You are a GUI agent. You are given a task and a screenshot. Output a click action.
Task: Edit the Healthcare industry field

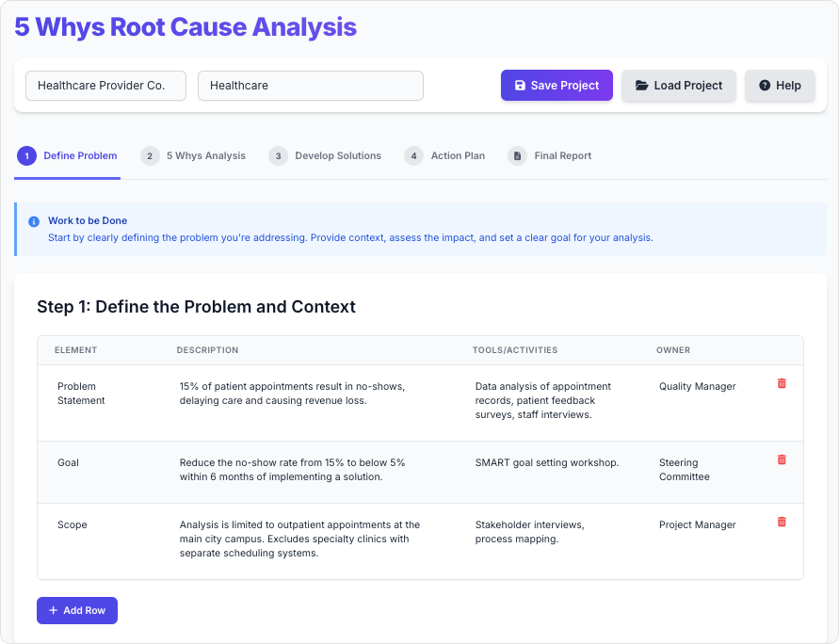coord(311,86)
